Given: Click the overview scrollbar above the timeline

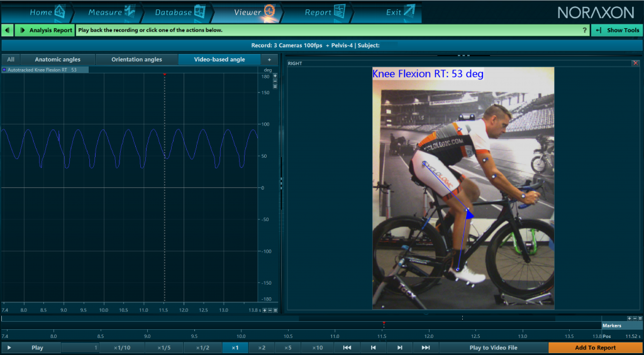Looking at the screenshot, I should tap(301, 319).
